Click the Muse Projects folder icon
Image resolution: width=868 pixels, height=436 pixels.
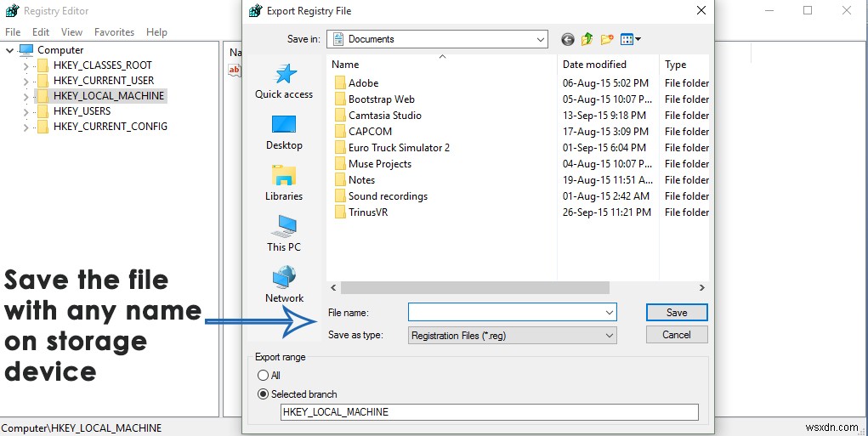(x=340, y=164)
